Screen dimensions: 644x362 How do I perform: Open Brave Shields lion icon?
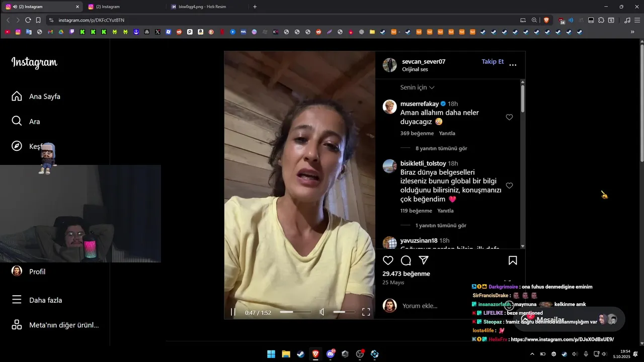pyautogui.click(x=546, y=20)
